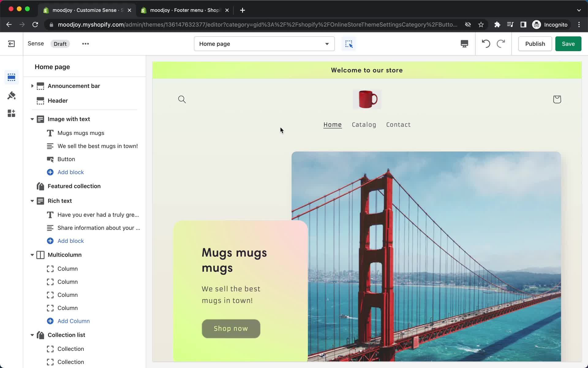The height and width of the screenshot is (368, 588).
Task: Click the Publish button
Action: point(535,43)
